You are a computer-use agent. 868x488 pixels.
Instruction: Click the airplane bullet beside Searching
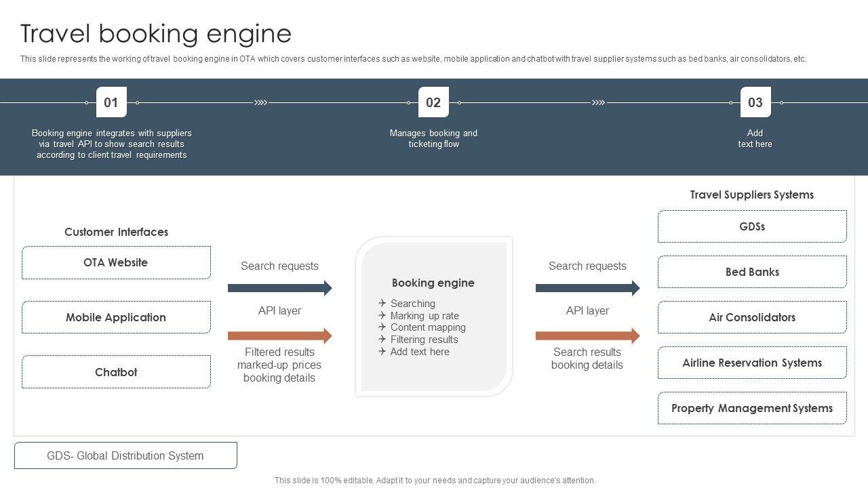pos(382,304)
